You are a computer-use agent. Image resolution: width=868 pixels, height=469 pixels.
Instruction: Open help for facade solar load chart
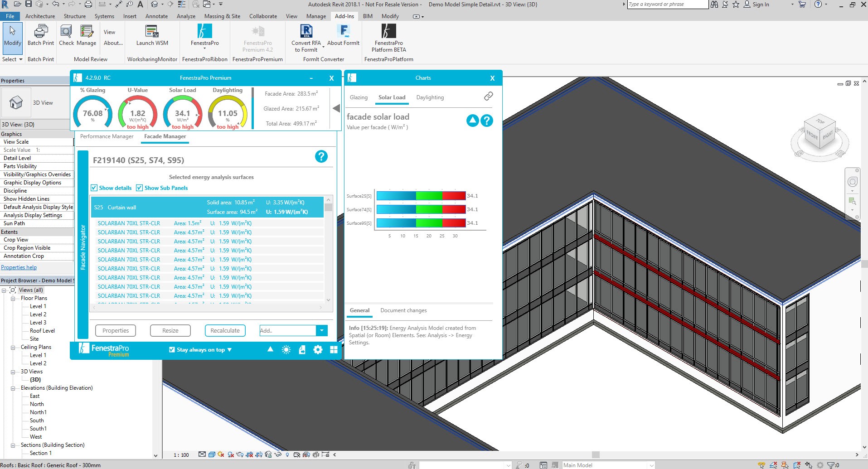coord(486,121)
